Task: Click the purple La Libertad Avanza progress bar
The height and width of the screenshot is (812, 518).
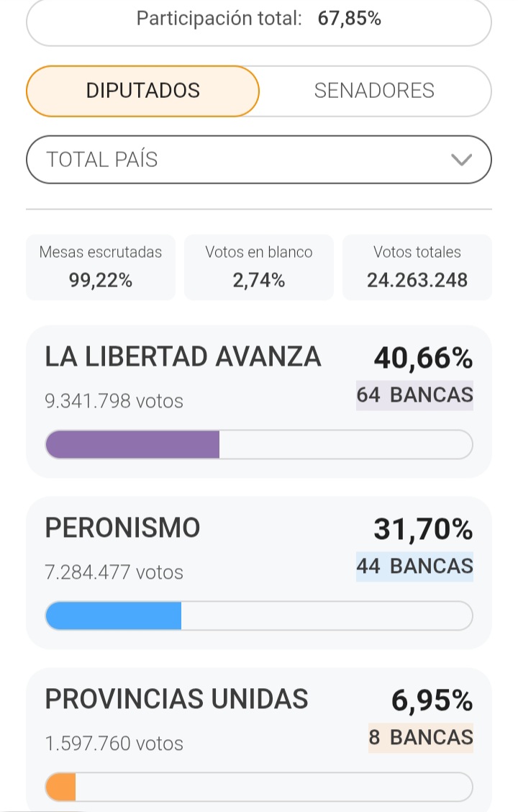Action: click(132, 445)
